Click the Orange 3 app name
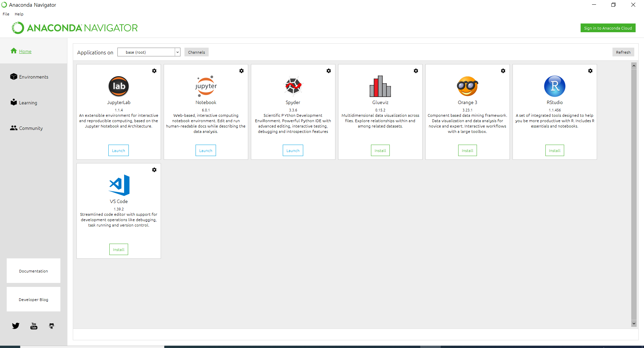This screenshot has width=644, height=348. click(468, 102)
